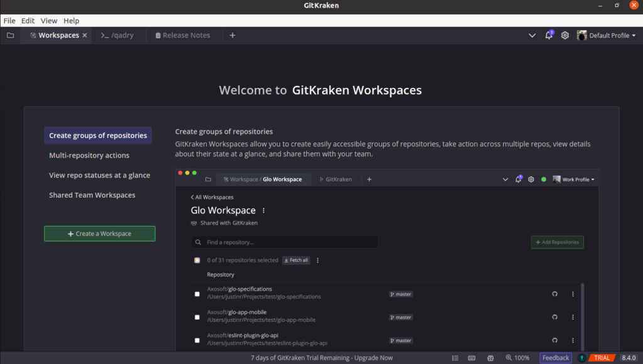The image size is (643, 364).
Task: Select the Workspaces tab
Action: (x=55, y=35)
